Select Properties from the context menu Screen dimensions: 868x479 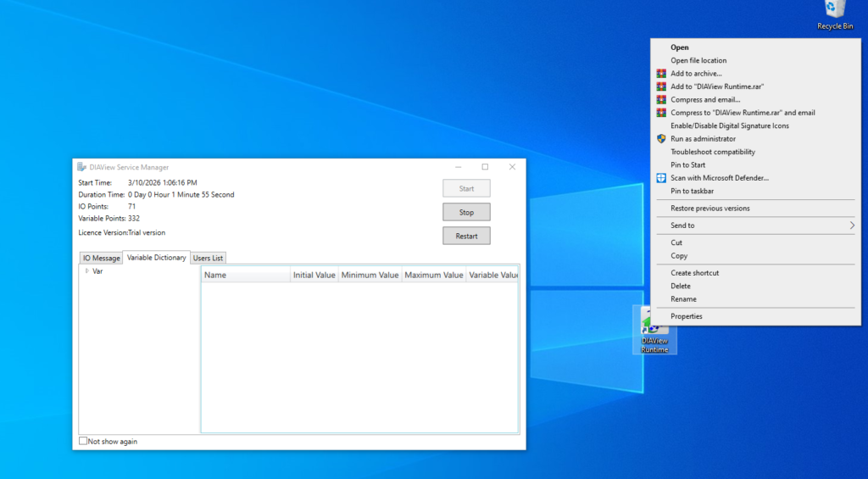[x=686, y=316]
